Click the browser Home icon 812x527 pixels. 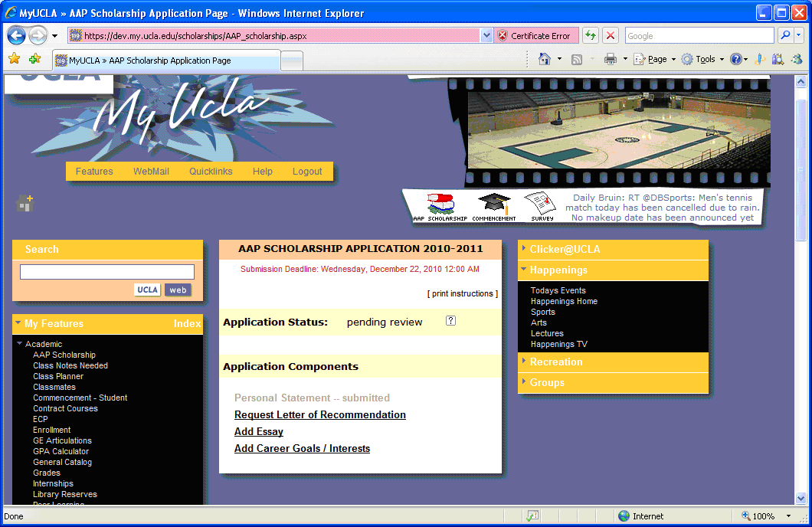tap(545, 59)
